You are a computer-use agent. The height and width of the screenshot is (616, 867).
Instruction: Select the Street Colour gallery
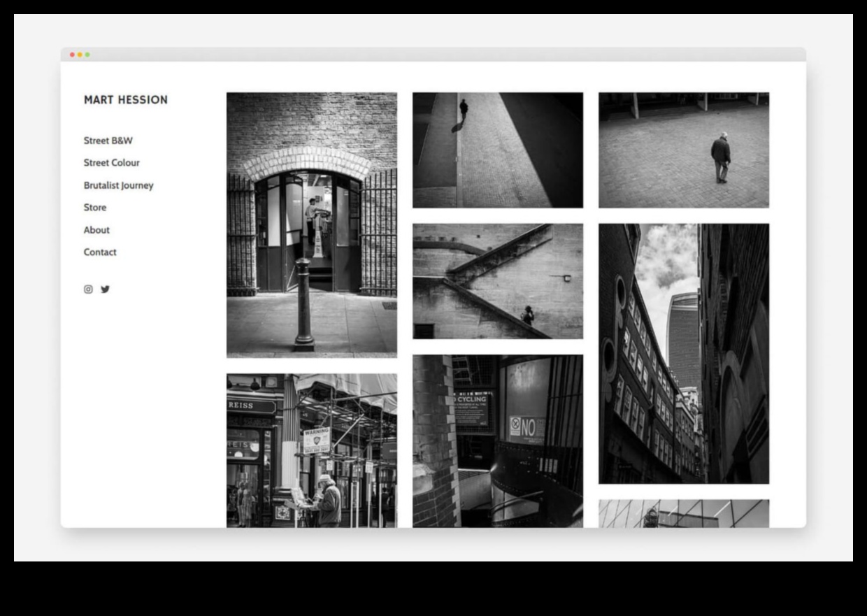pyautogui.click(x=111, y=162)
